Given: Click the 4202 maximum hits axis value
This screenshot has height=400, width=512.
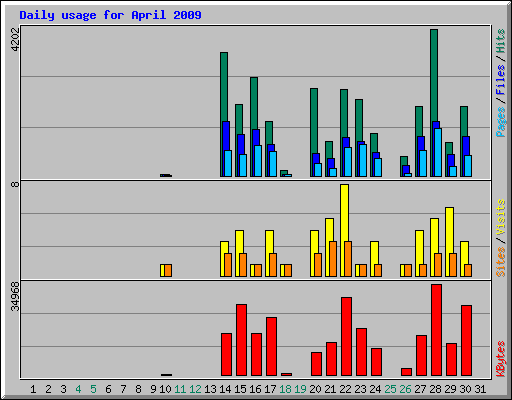Looking at the screenshot, I should (15, 39).
